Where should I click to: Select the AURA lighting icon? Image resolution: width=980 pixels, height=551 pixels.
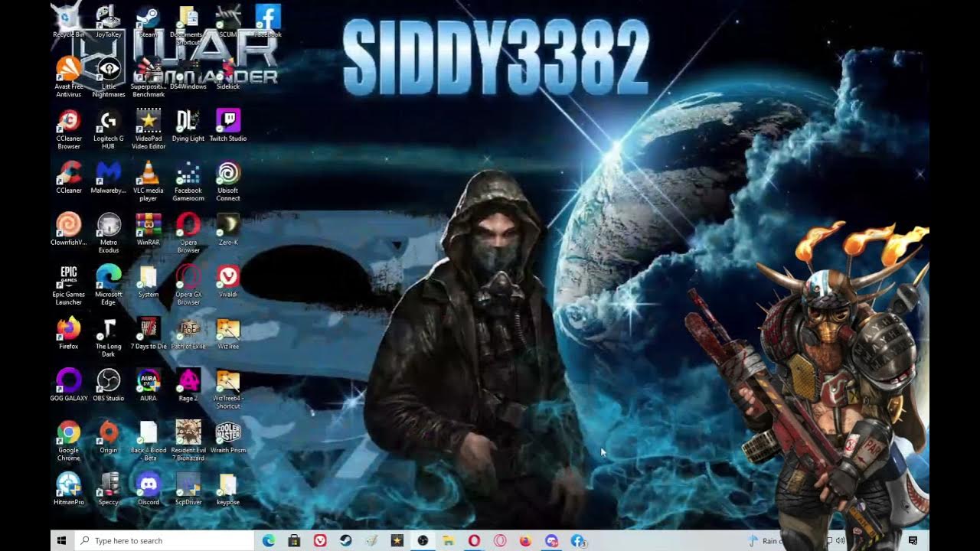click(149, 386)
